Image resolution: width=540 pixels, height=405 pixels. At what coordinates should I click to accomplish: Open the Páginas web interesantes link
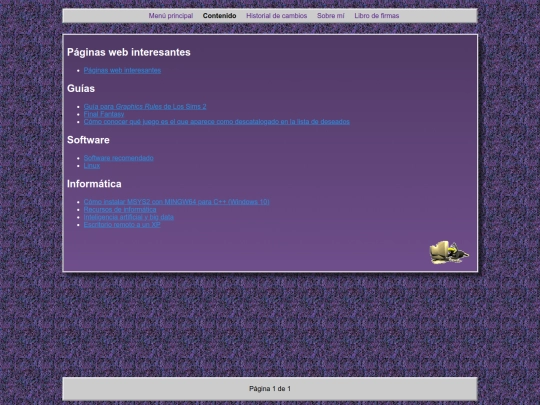tap(122, 70)
